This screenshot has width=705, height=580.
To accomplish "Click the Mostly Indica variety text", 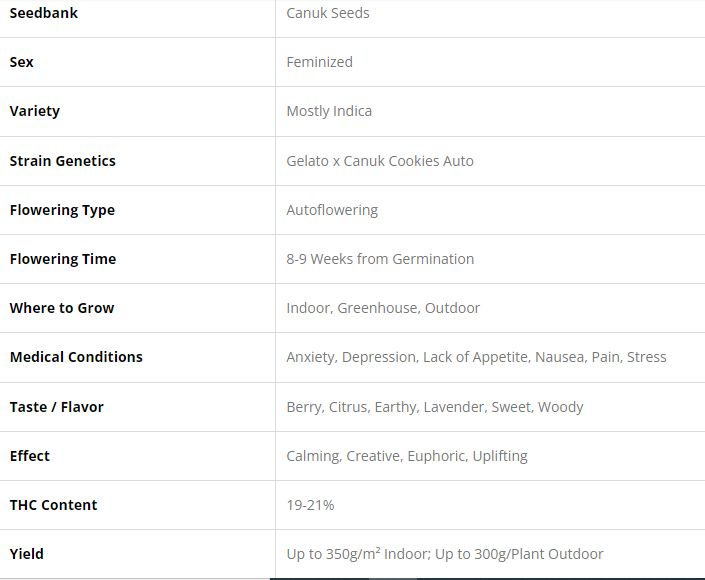I will pos(329,111).
